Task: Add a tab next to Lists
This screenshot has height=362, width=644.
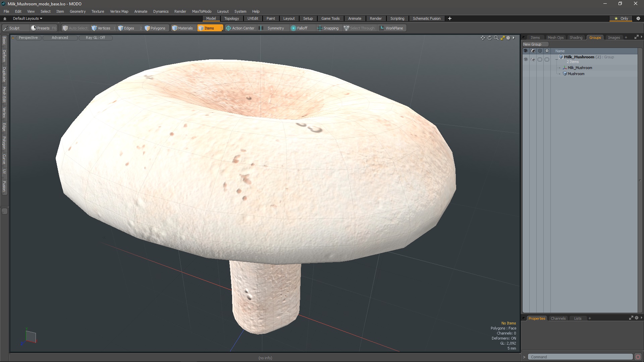Action: (x=590, y=318)
